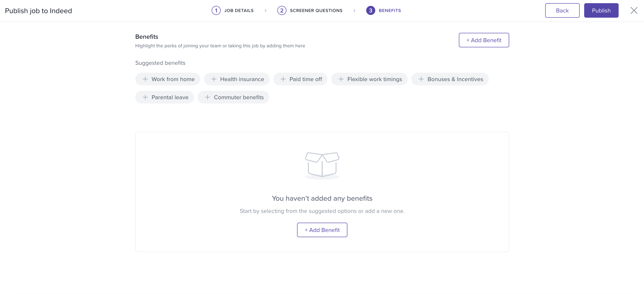Select the Benefits step
Screen dimensions: 644x294
(390, 10)
